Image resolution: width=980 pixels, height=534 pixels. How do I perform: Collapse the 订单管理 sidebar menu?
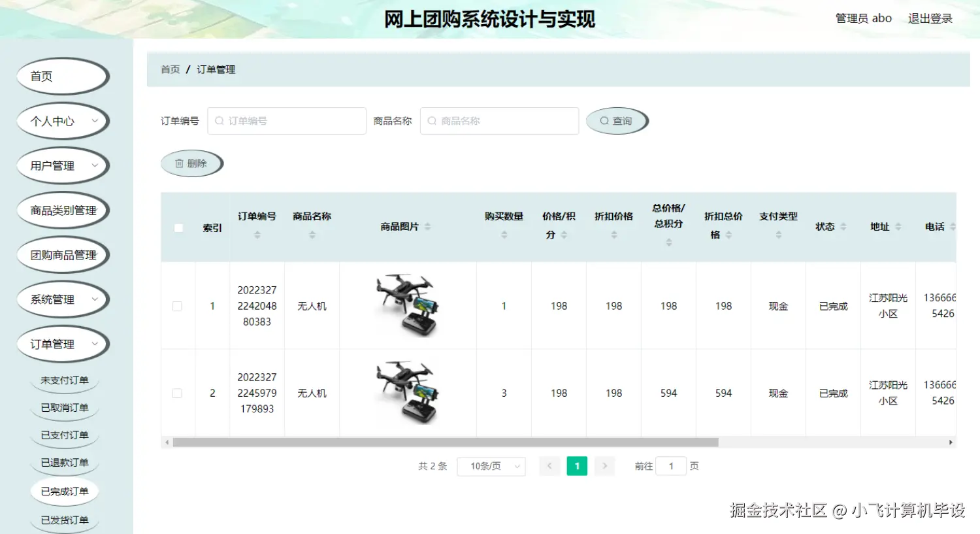tap(63, 344)
